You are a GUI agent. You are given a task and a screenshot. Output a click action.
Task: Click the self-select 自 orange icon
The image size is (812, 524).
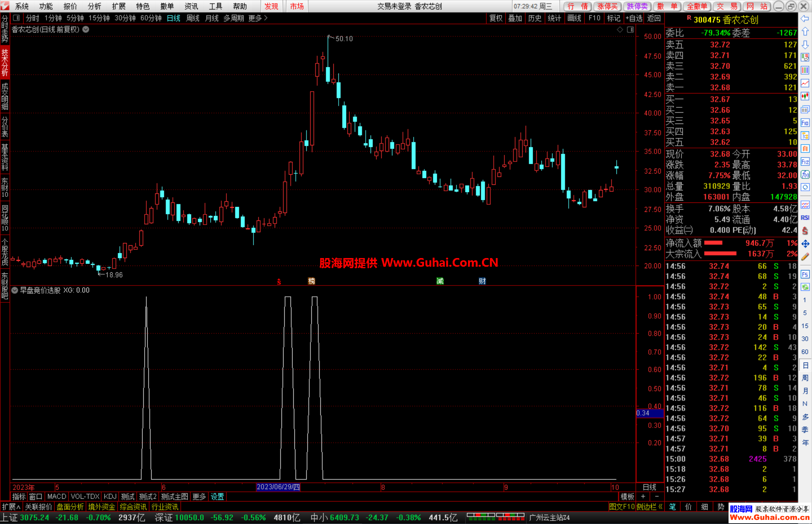[805, 149]
